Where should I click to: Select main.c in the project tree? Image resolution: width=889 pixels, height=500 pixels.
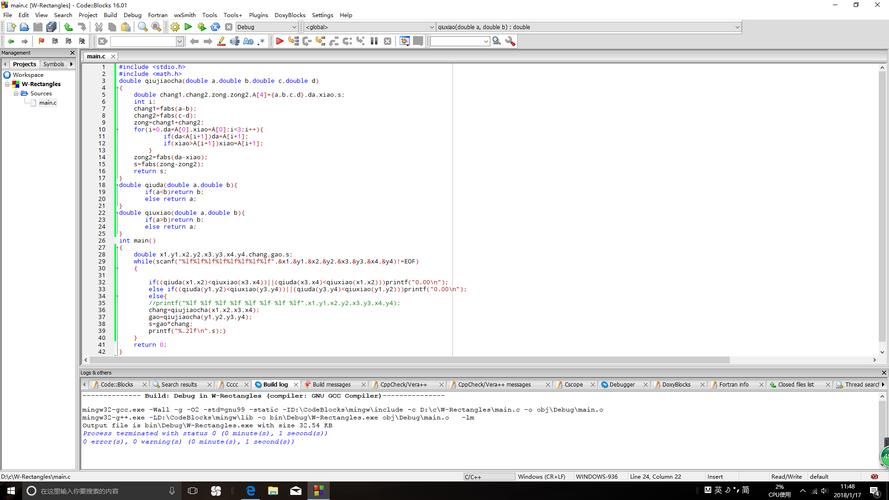coord(48,103)
